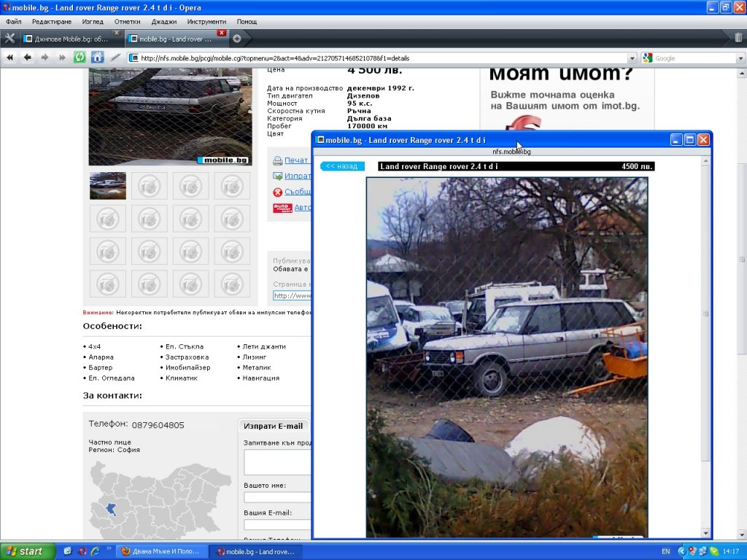Screen dimensions: 747x560
Task: Click the site icon in the address bar
Action: point(135,58)
